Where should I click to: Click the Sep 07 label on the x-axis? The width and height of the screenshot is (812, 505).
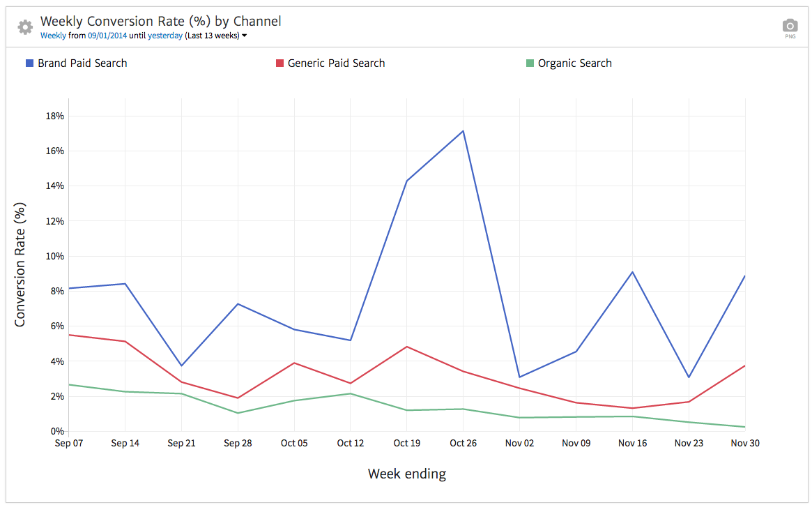pyautogui.click(x=68, y=443)
